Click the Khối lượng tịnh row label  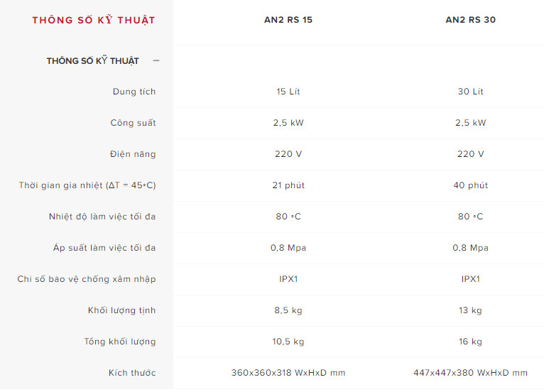pyautogui.click(x=121, y=310)
